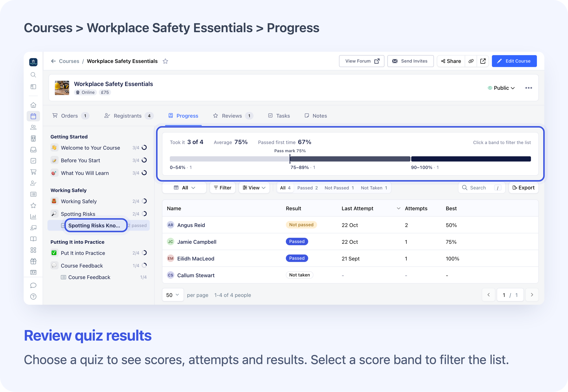This screenshot has height=392, width=568.
Task: Filter list by Not Passed 1 segment
Action: coord(339,188)
